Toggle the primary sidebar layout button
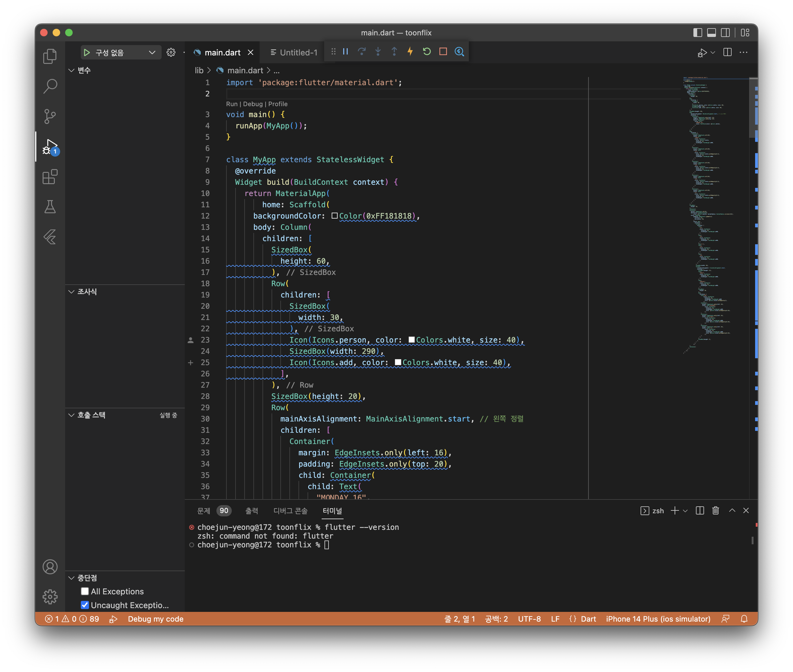The image size is (793, 672). [697, 33]
